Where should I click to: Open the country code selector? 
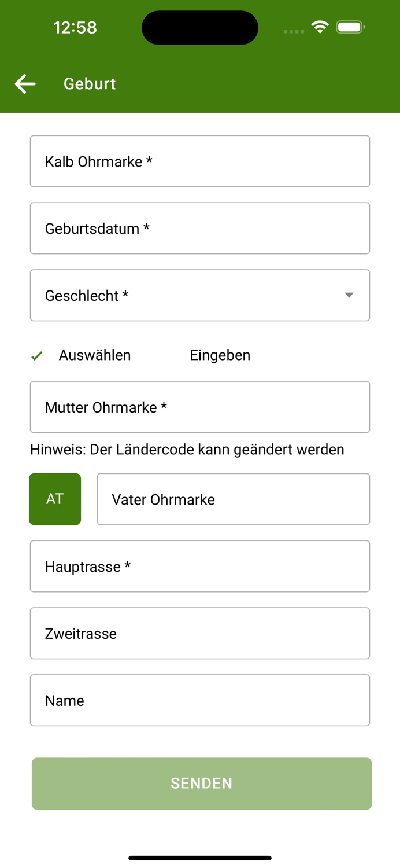55,499
